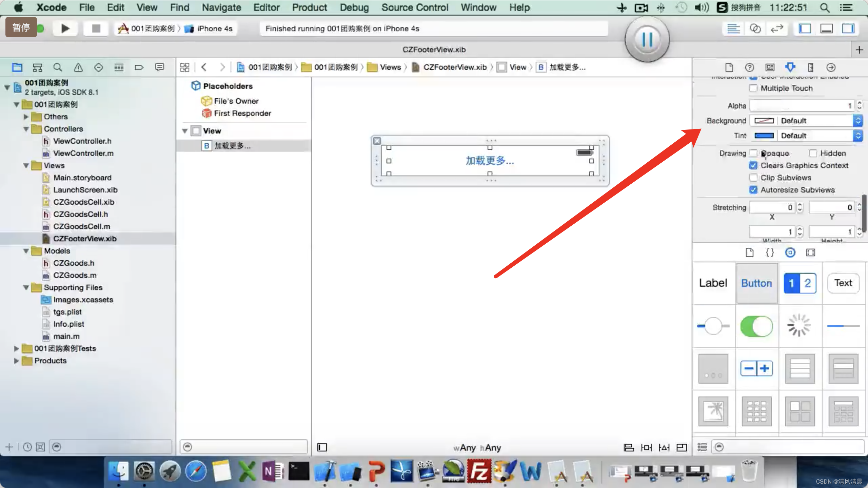This screenshot has width=868, height=488.
Task: Click the Attributes inspector icon
Action: [x=790, y=67]
